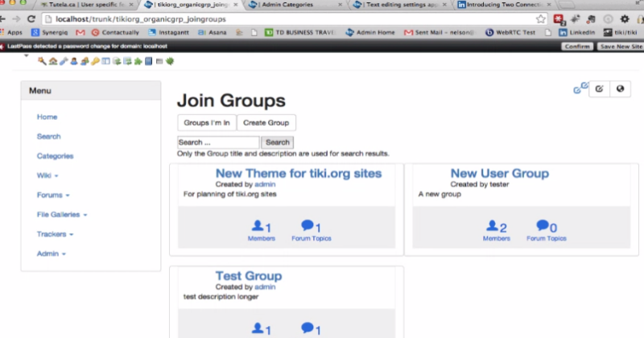
Task: Open the File Galleries dropdown in the Menu
Action: click(x=62, y=214)
